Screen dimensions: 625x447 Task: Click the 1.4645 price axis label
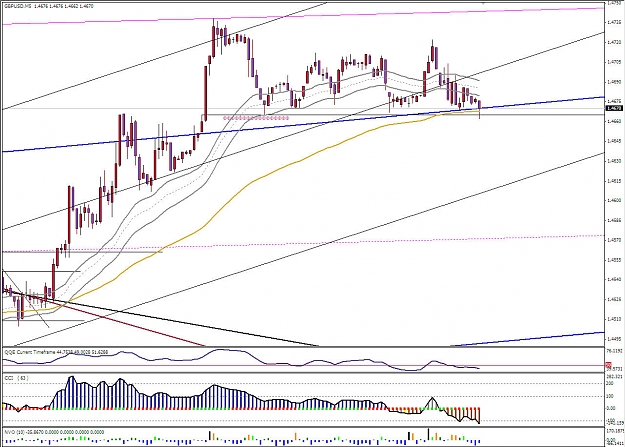tap(614, 141)
